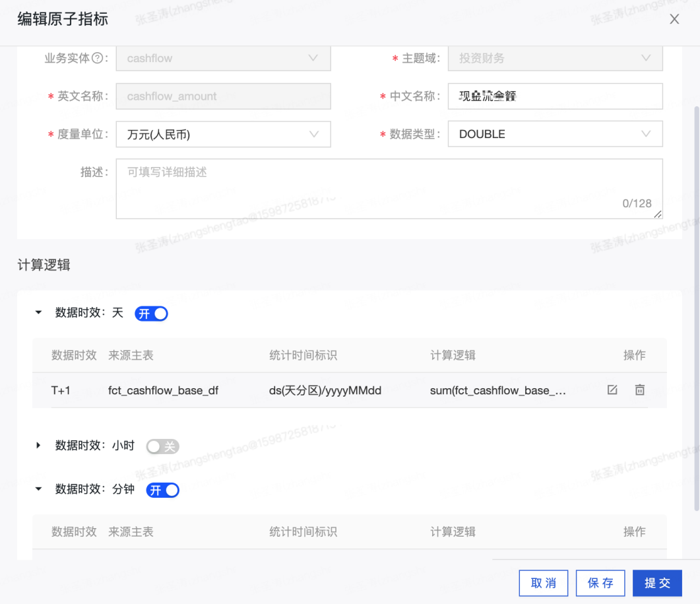Click the help icon next to 业务实体
Screen dimensions: 700x604
click(98, 58)
